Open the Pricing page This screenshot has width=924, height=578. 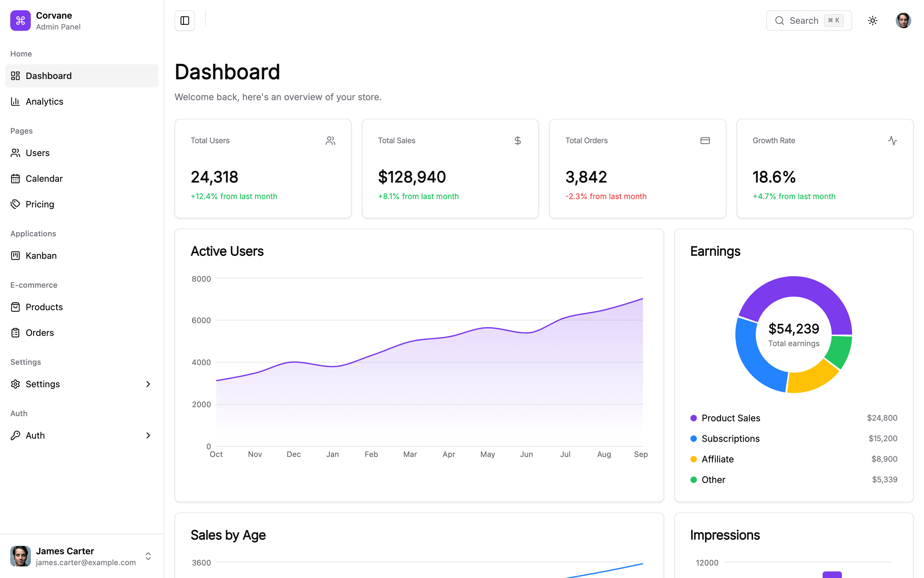82,204
